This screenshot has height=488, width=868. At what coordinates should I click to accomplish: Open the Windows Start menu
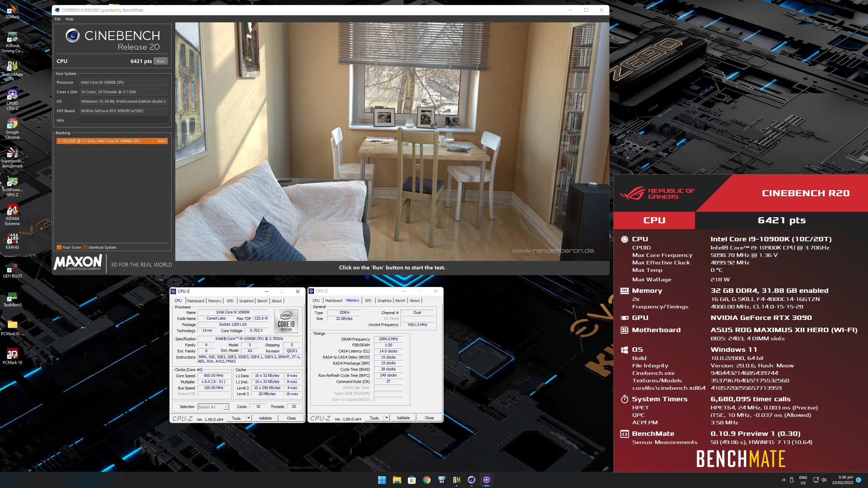[x=382, y=480]
